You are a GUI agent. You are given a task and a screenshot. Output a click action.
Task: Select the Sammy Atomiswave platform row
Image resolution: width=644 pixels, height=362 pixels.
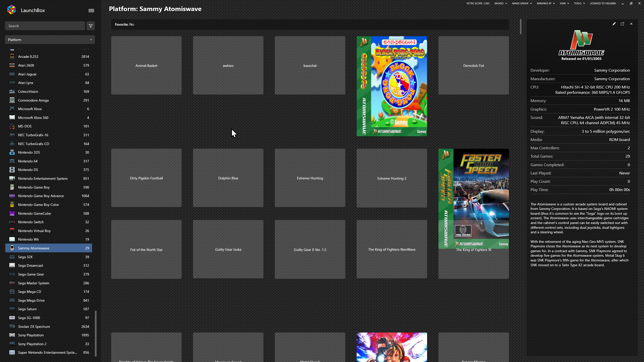(x=49, y=248)
